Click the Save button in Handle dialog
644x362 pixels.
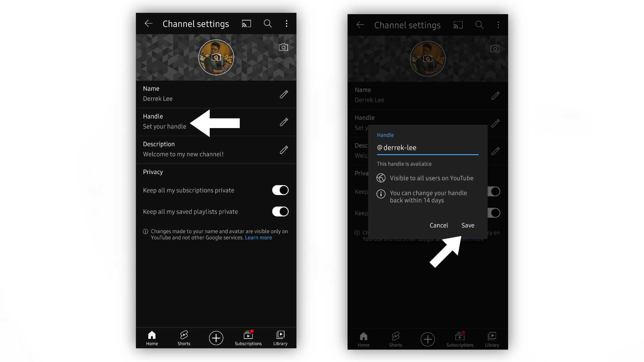coord(468,225)
